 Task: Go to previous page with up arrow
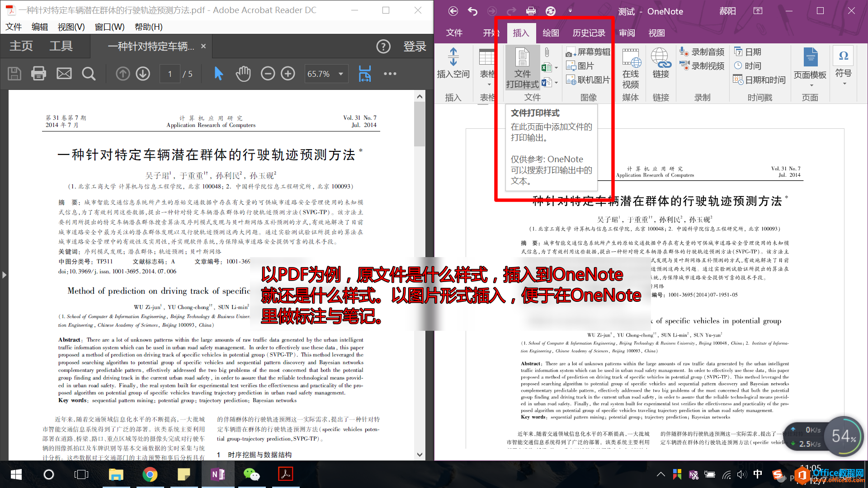[123, 73]
